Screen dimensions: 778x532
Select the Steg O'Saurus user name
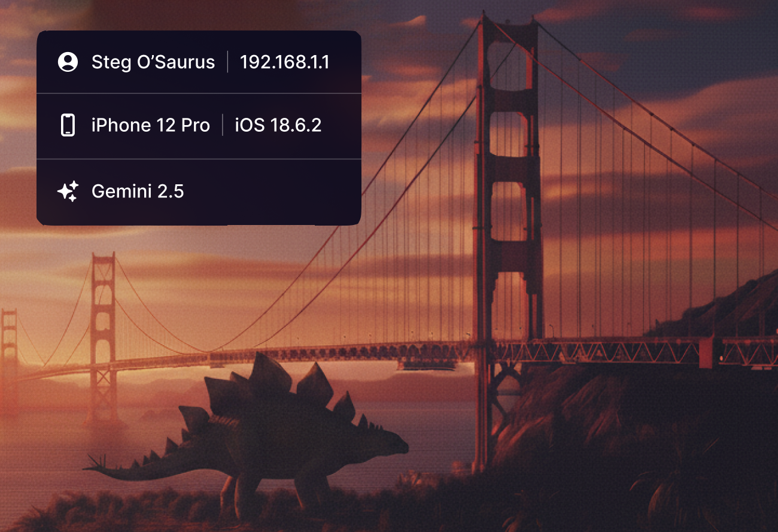click(x=153, y=62)
